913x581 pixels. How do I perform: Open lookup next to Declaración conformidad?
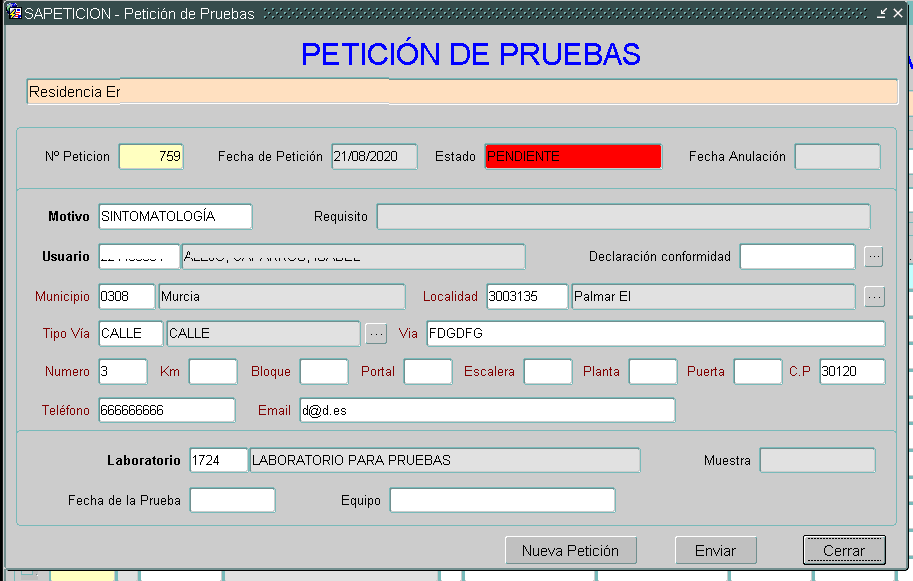click(x=874, y=257)
